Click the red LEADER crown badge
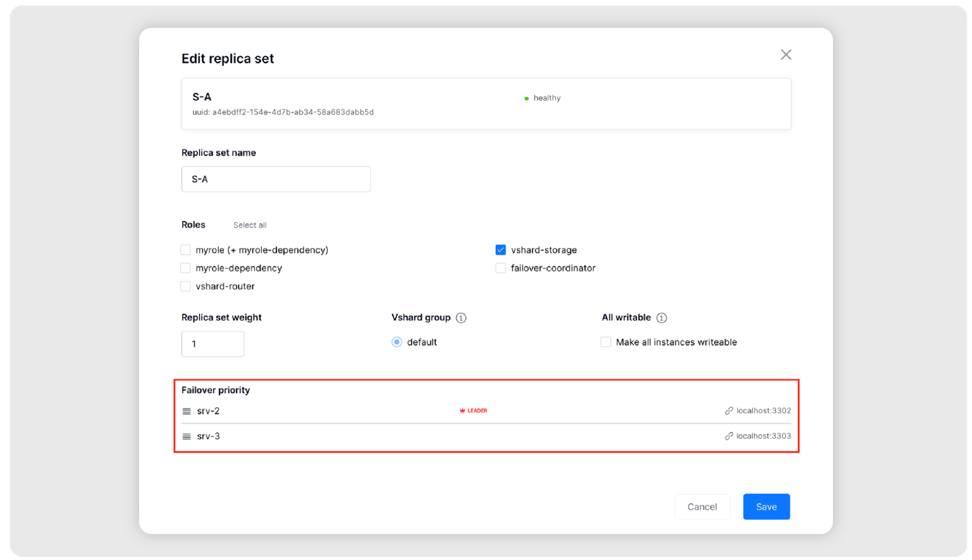972x560 pixels. (473, 411)
